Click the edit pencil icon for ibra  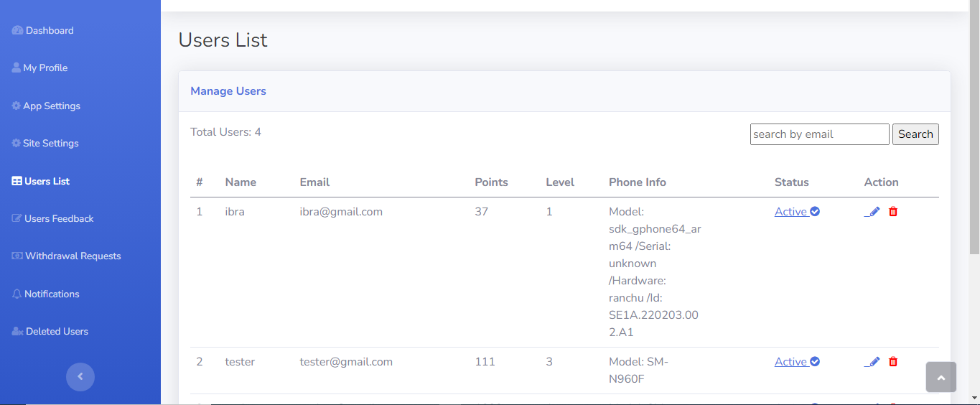click(x=873, y=212)
